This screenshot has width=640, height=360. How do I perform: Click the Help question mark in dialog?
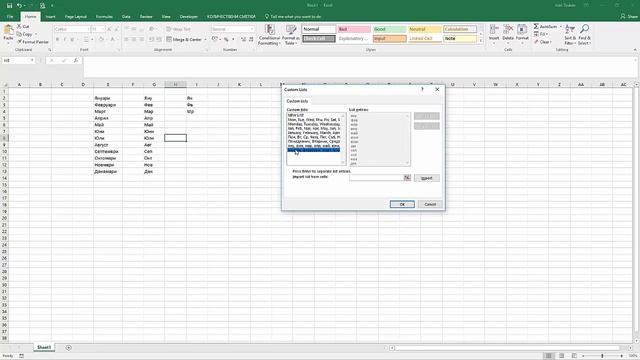coord(422,89)
